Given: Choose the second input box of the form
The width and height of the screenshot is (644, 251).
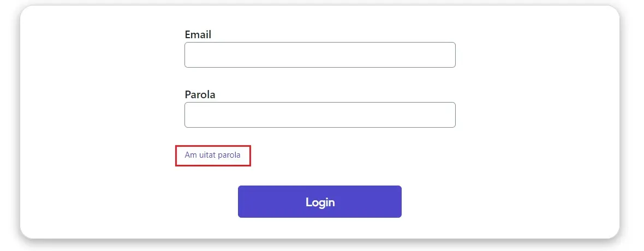Looking at the screenshot, I should (320, 115).
